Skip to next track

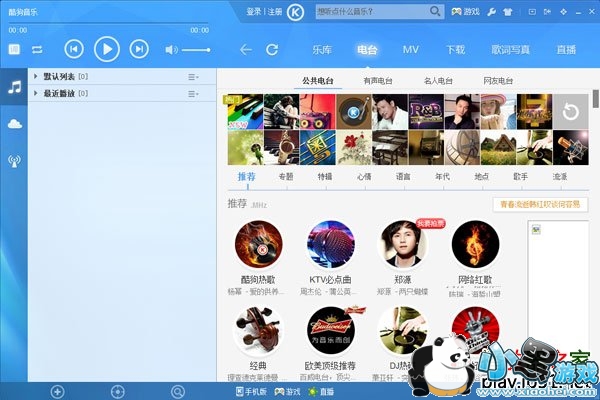(x=139, y=49)
